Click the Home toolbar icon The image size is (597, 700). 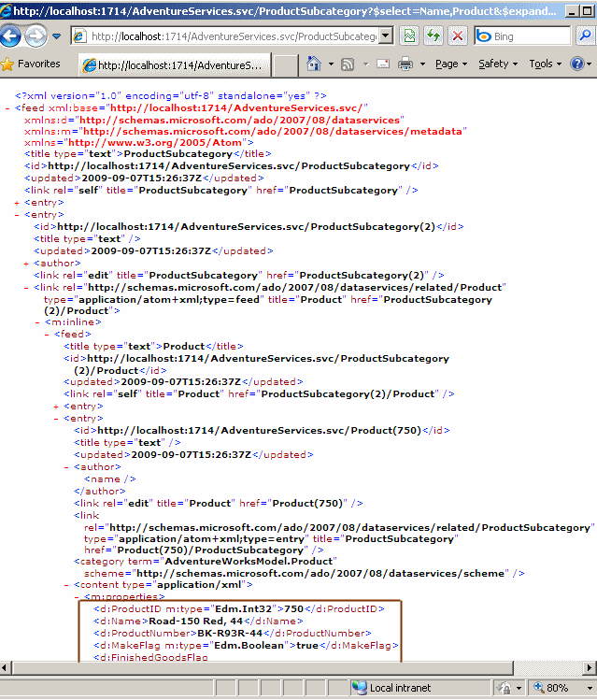(313, 64)
